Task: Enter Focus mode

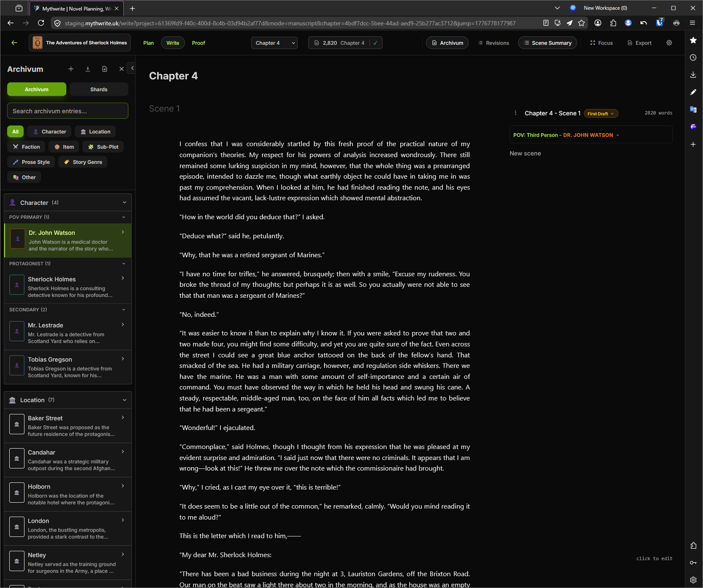Action: pos(601,43)
